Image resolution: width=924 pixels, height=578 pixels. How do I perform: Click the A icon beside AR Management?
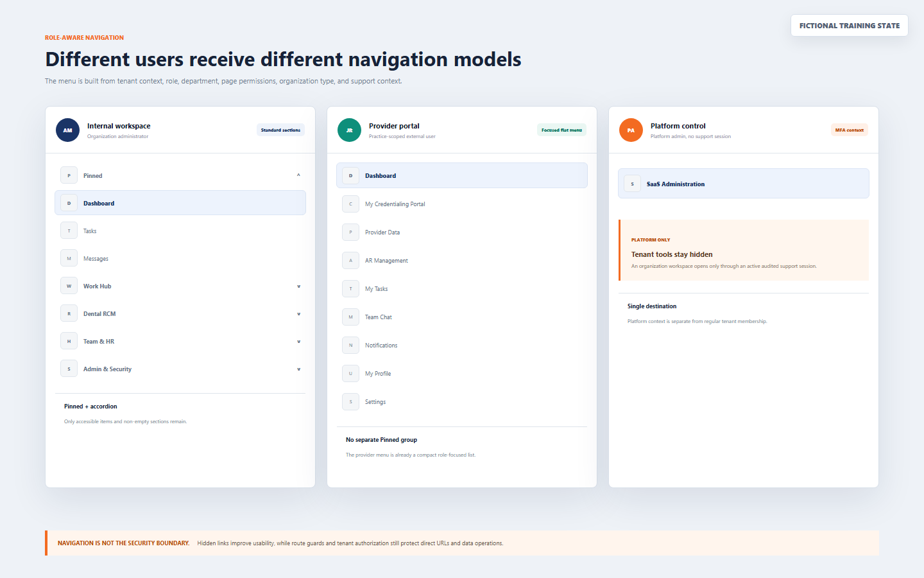(x=350, y=260)
